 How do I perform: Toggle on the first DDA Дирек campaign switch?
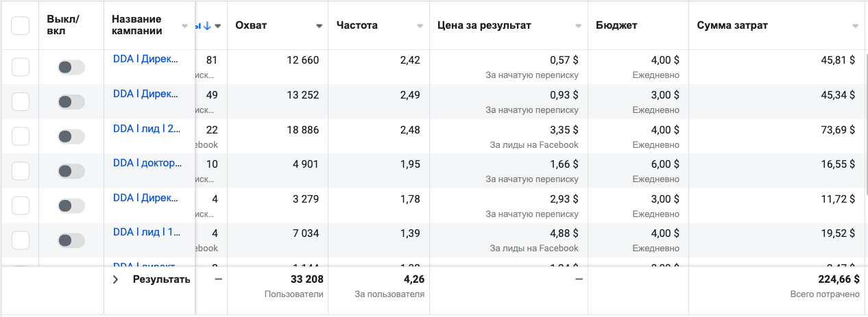(71, 67)
